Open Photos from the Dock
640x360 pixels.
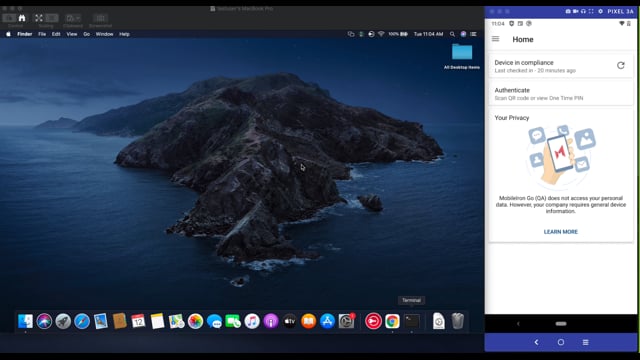(196, 321)
